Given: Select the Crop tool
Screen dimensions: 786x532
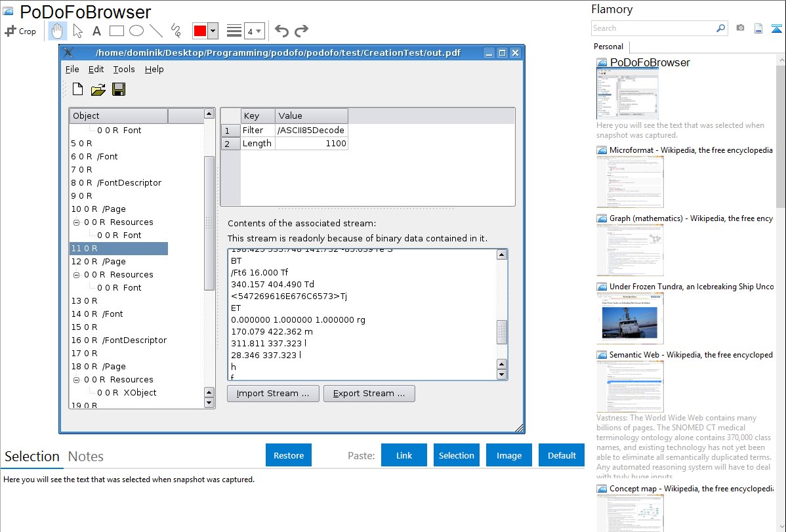Looking at the screenshot, I should click(20, 31).
